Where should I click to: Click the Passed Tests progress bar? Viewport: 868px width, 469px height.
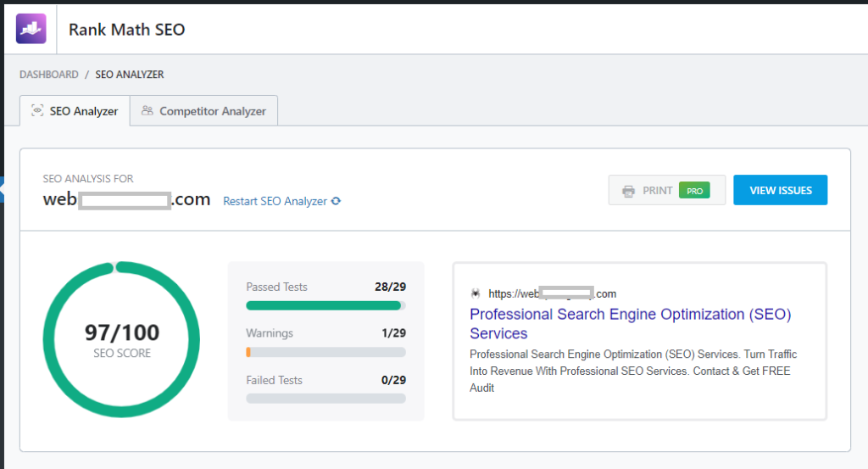325,305
